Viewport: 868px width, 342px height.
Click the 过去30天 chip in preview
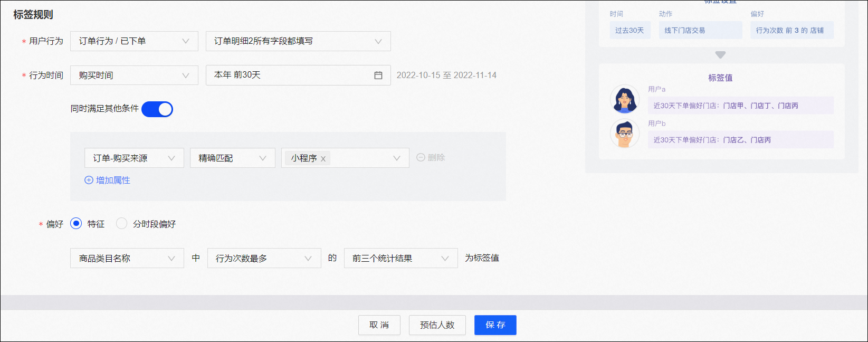(629, 30)
